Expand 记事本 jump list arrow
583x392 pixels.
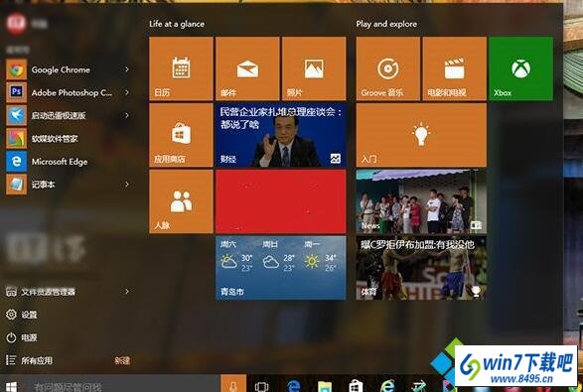point(127,185)
